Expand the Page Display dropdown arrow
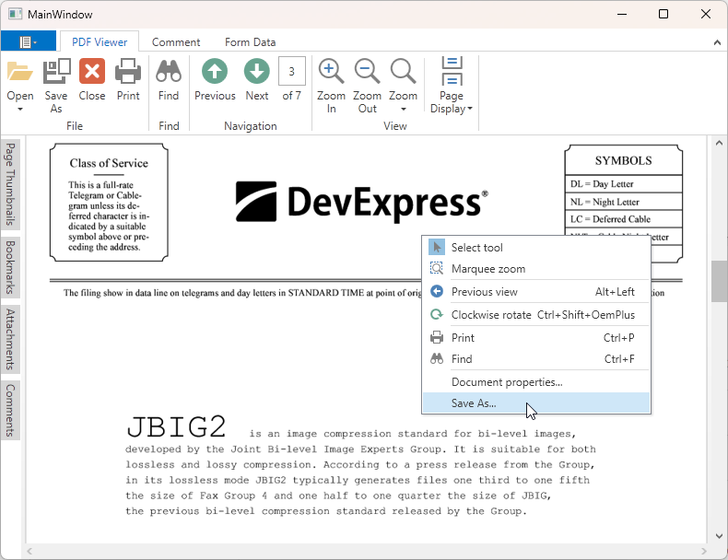Image resolution: width=728 pixels, height=560 pixels. pos(470,109)
